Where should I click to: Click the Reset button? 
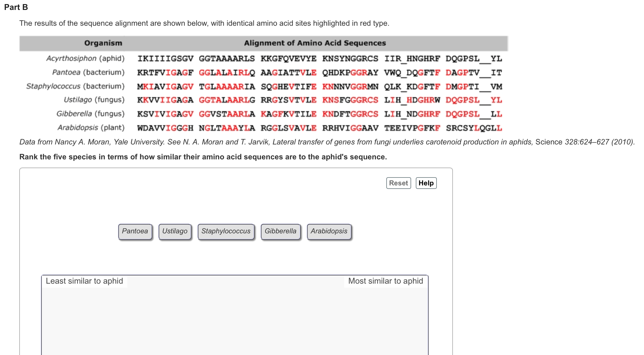pyautogui.click(x=398, y=183)
